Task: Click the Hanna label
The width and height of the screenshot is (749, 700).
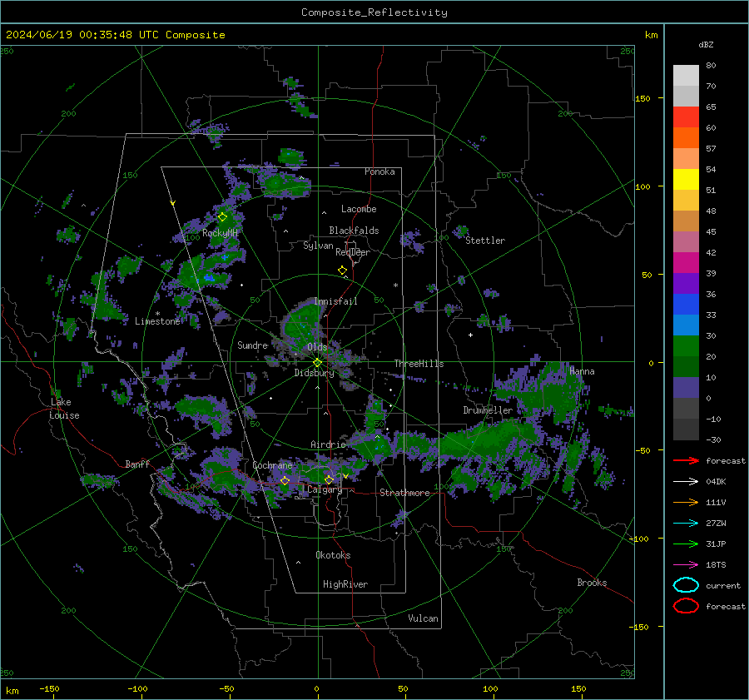Action: point(582,371)
